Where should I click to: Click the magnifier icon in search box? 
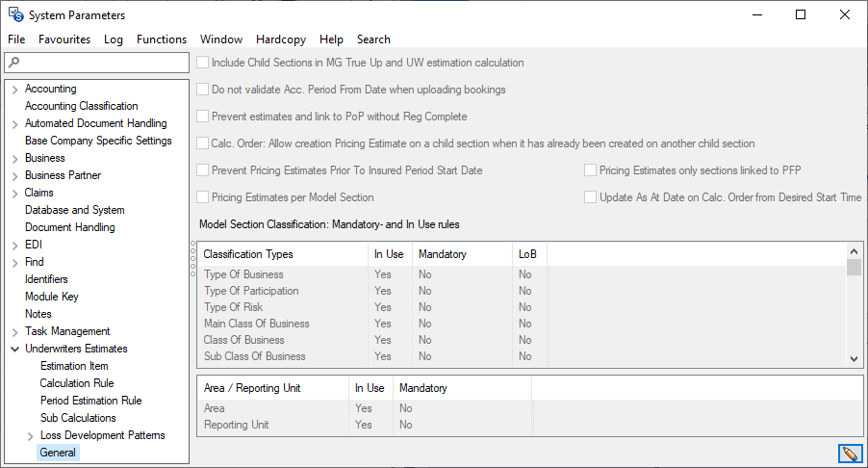click(13, 63)
